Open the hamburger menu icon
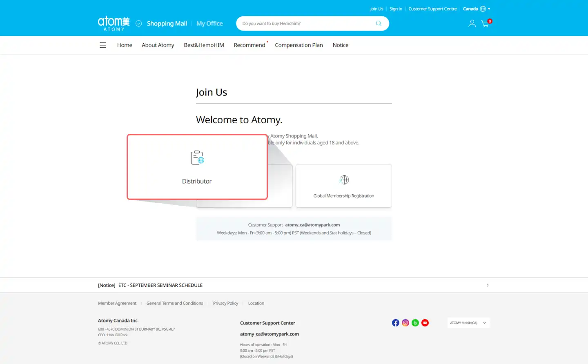This screenshot has width=588, height=364. [103, 45]
